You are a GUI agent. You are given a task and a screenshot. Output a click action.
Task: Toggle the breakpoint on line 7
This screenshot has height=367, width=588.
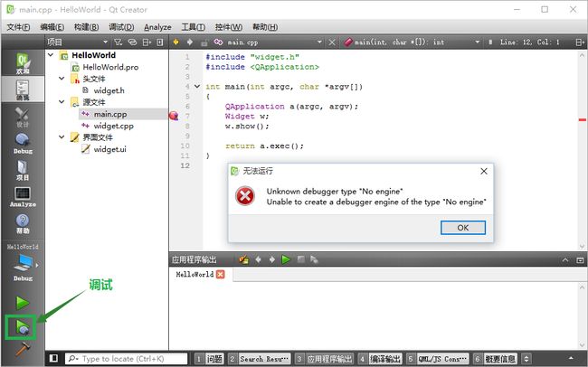point(174,116)
